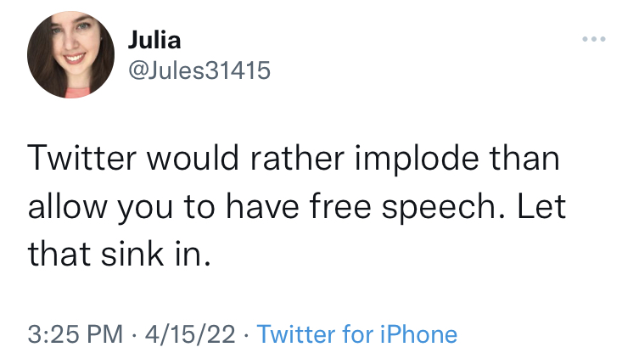622x364 pixels.
Task: Click the display name Julia
Action: tap(154, 40)
